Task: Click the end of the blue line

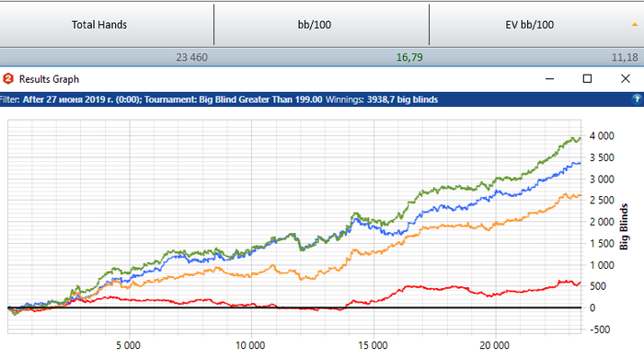Action: (580, 164)
